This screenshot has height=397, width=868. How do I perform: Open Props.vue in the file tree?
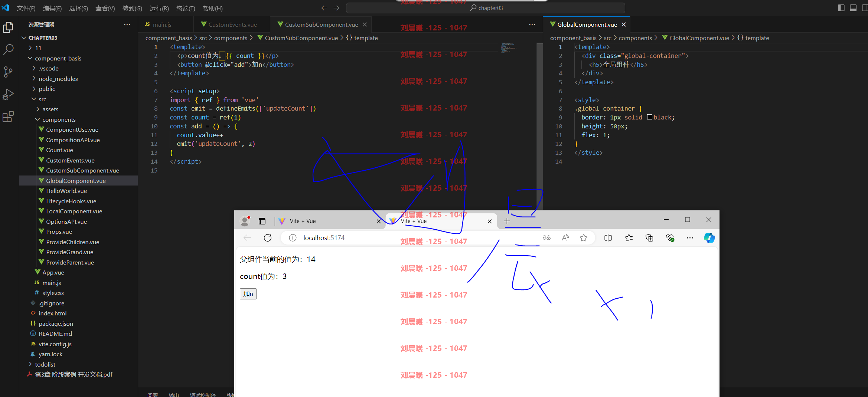point(59,232)
